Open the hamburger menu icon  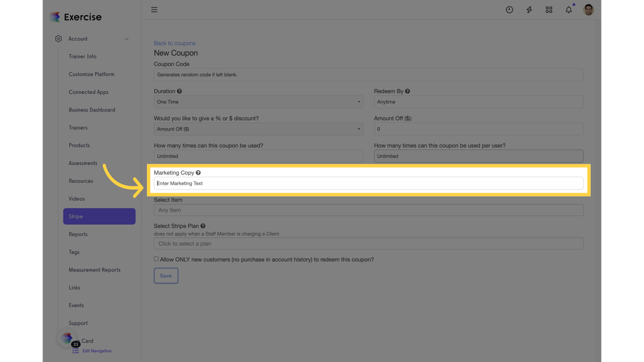tap(154, 9)
